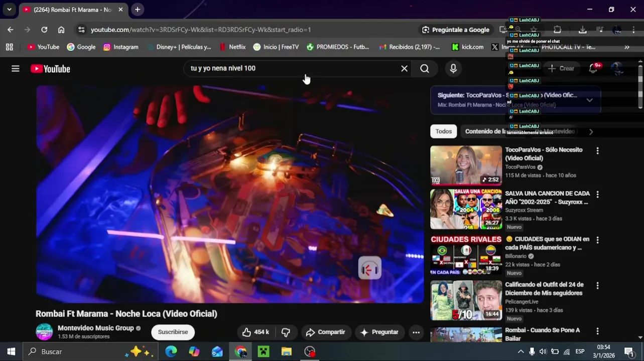Screen dimensions: 644x361
Task: Open kick.com bookmark
Action: tap(467, 47)
